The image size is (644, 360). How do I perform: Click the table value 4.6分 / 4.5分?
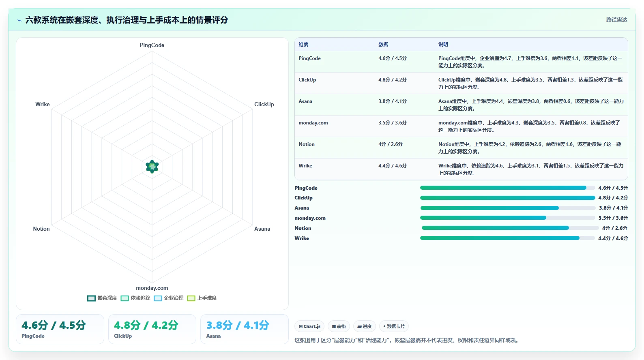tap(393, 58)
